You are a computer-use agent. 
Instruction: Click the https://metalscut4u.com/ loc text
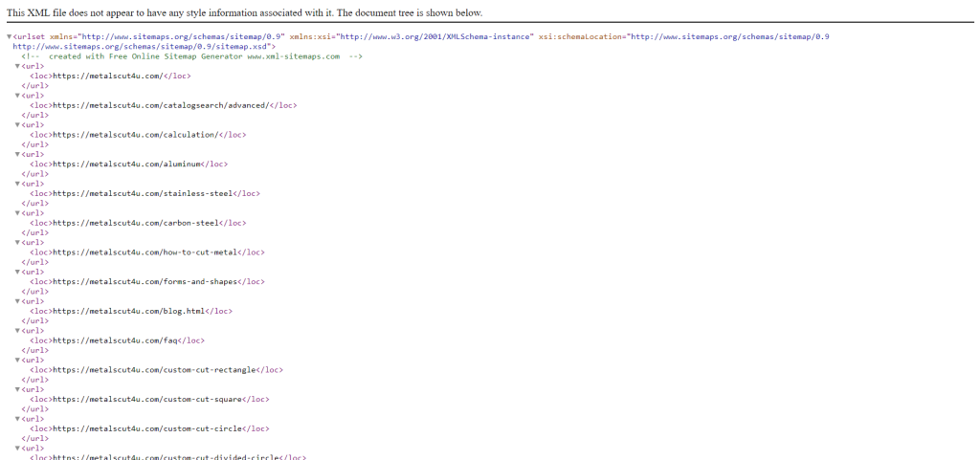pos(108,77)
